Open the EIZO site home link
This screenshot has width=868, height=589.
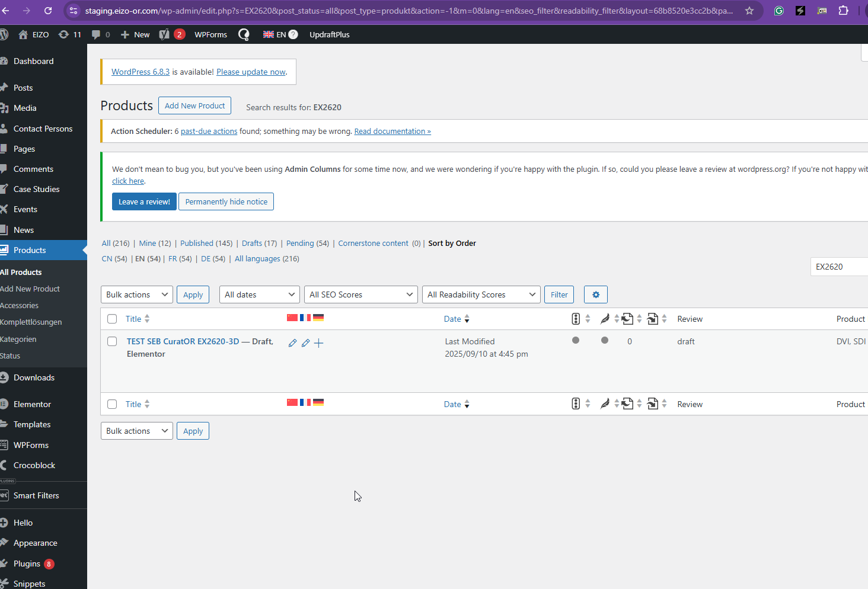(x=34, y=34)
